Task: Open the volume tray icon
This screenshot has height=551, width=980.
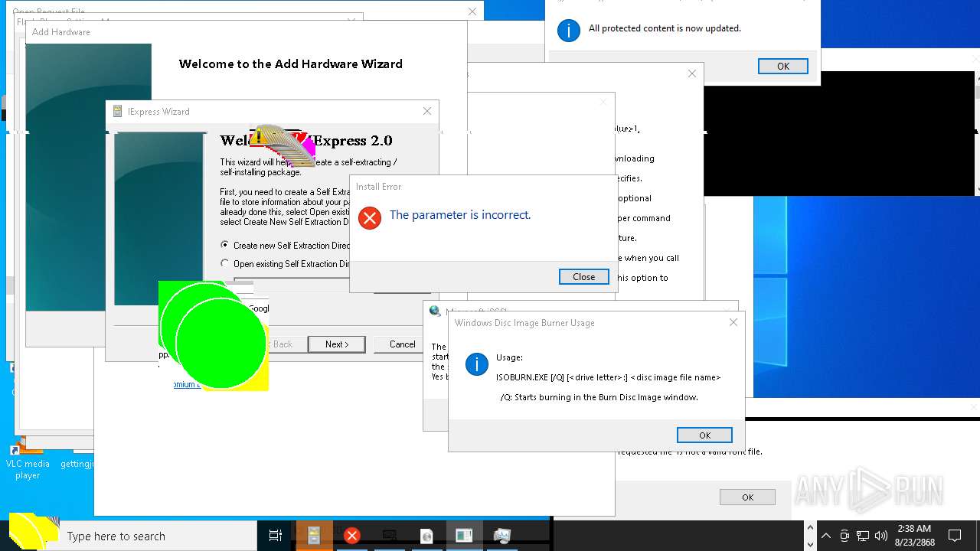Action: pyautogui.click(x=881, y=536)
